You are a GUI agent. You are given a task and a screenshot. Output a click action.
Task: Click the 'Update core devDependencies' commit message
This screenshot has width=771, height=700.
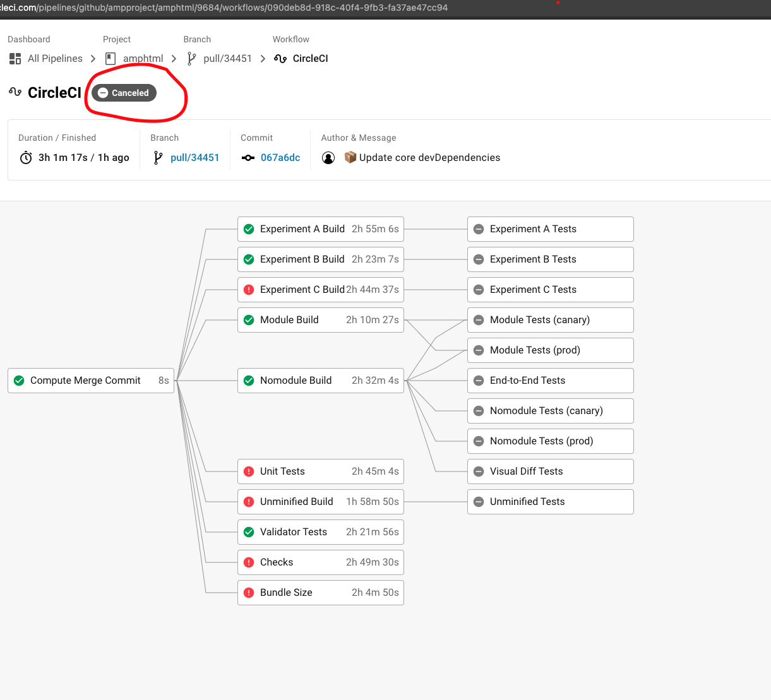[429, 158]
